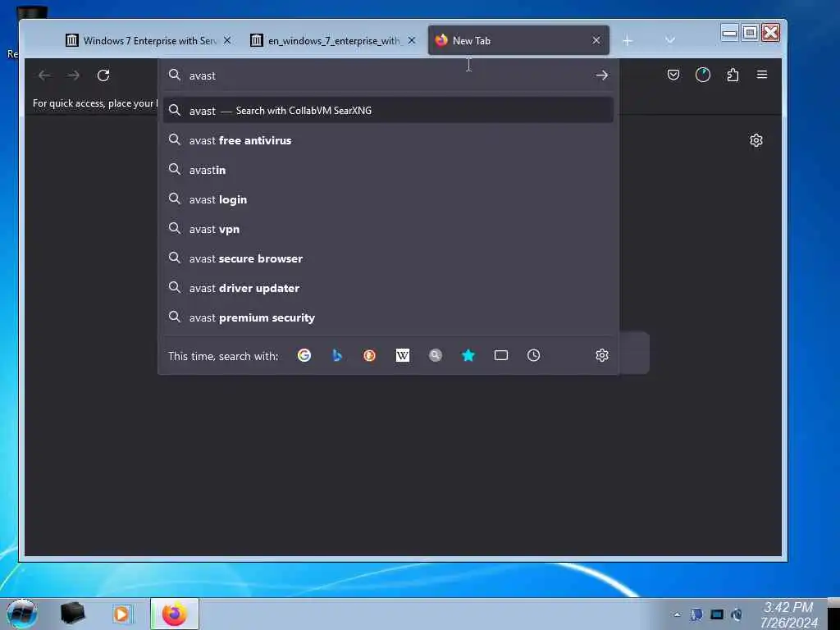
Task: Click the flag tray icon next to arrow
Action: pyautogui.click(x=696, y=614)
